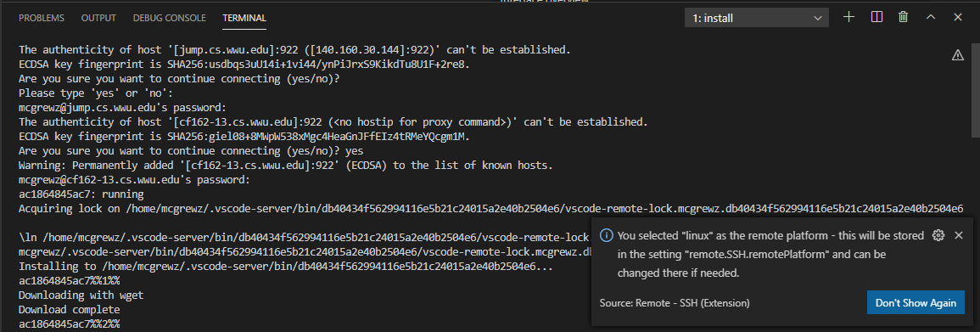Focus terminal at "Download complete" line

pos(69,309)
